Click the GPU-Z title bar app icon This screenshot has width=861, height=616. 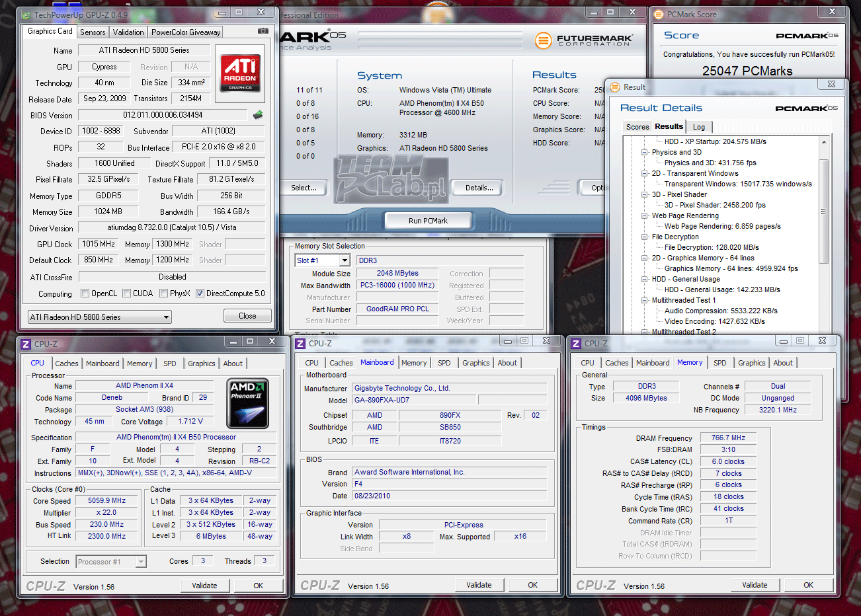coord(26,15)
